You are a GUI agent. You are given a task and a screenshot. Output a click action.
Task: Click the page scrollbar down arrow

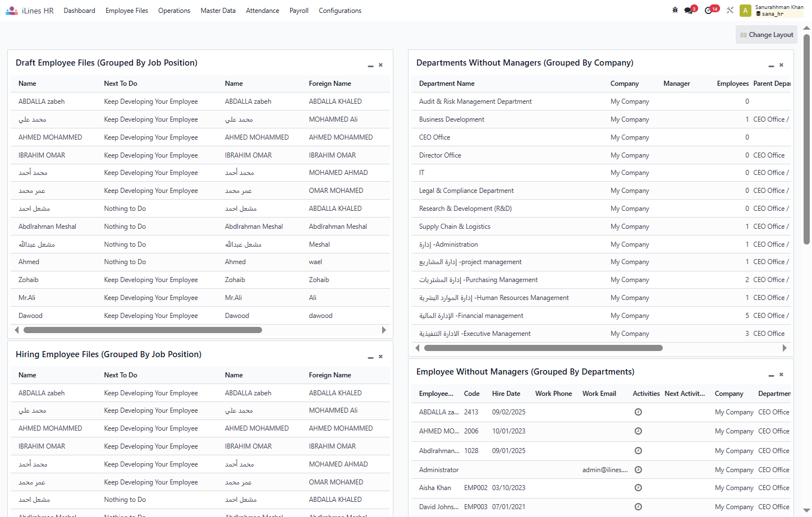(806, 511)
